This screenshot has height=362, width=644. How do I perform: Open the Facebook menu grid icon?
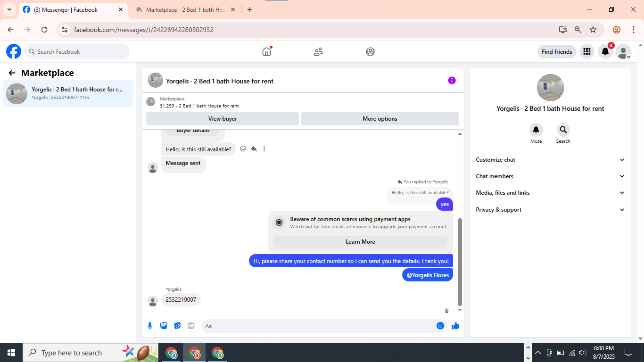(x=587, y=51)
